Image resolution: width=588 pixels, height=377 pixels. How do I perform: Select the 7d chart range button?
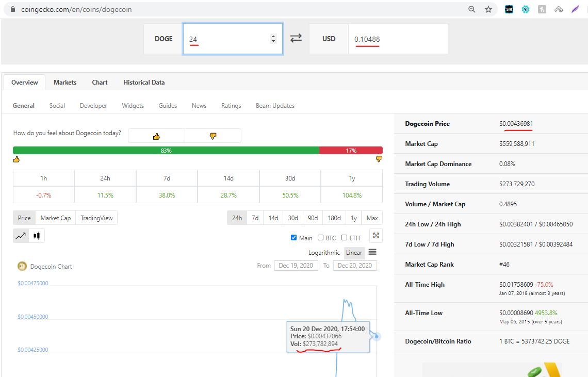pyautogui.click(x=255, y=218)
